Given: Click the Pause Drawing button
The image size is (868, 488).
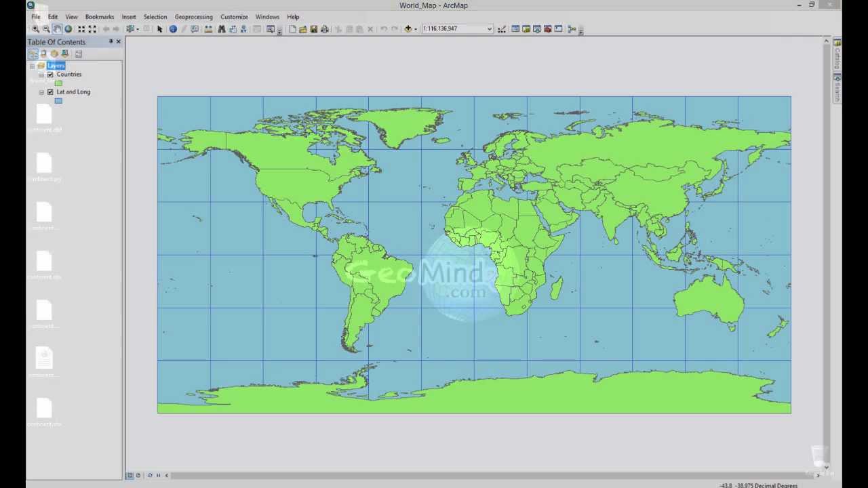Looking at the screenshot, I should [x=158, y=475].
